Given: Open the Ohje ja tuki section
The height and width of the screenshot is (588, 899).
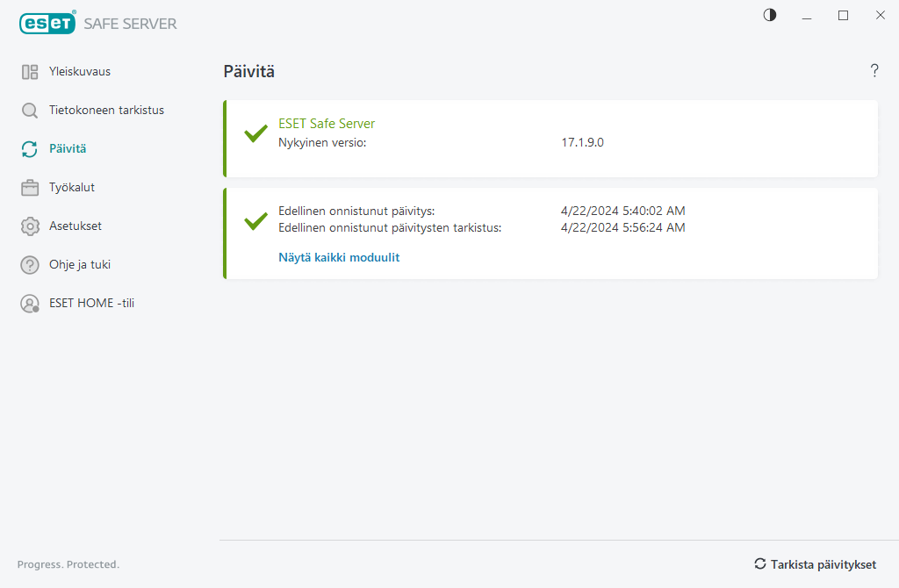Looking at the screenshot, I should (x=80, y=265).
